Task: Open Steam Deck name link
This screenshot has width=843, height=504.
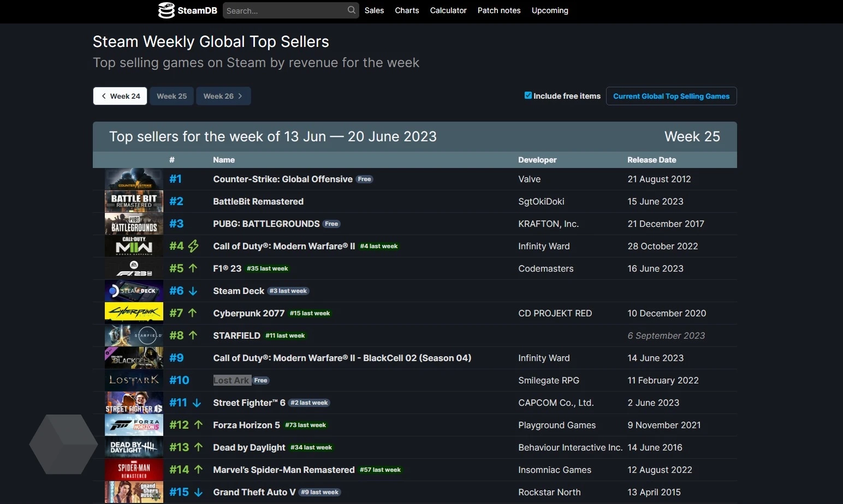Action: [239, 291]
